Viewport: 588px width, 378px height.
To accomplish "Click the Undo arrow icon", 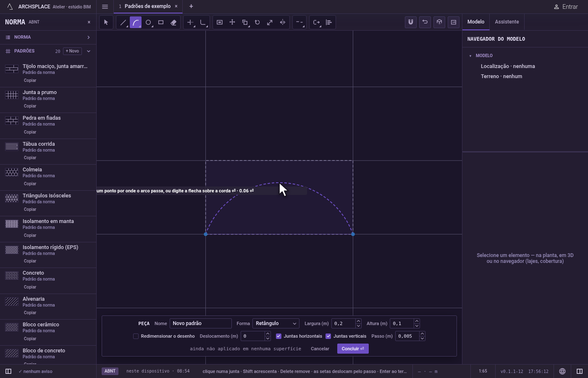I will click(x=425, y=22).
